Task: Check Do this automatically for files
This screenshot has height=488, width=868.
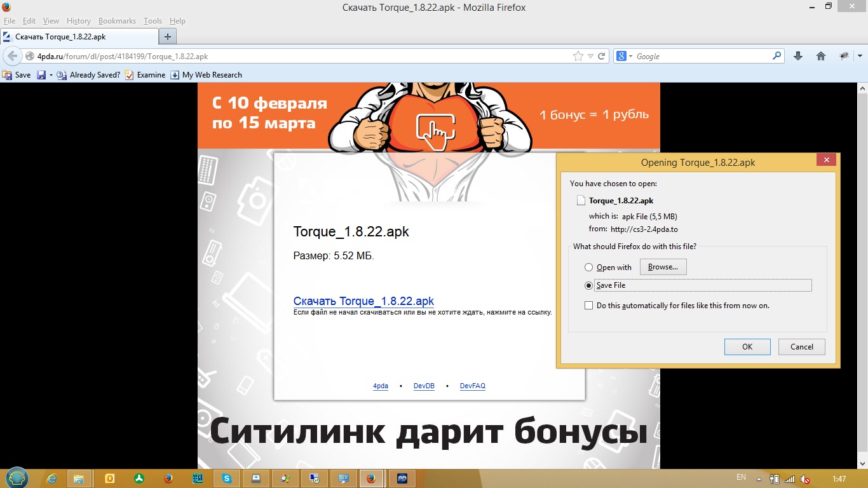Action: pos(588,306)
